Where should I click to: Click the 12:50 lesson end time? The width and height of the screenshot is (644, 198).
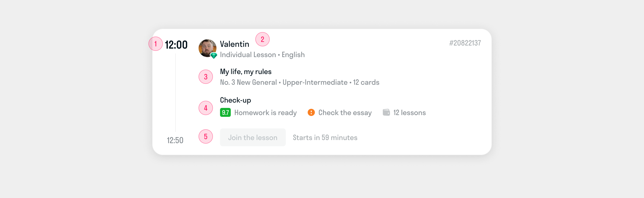click(x=175, y=140)
